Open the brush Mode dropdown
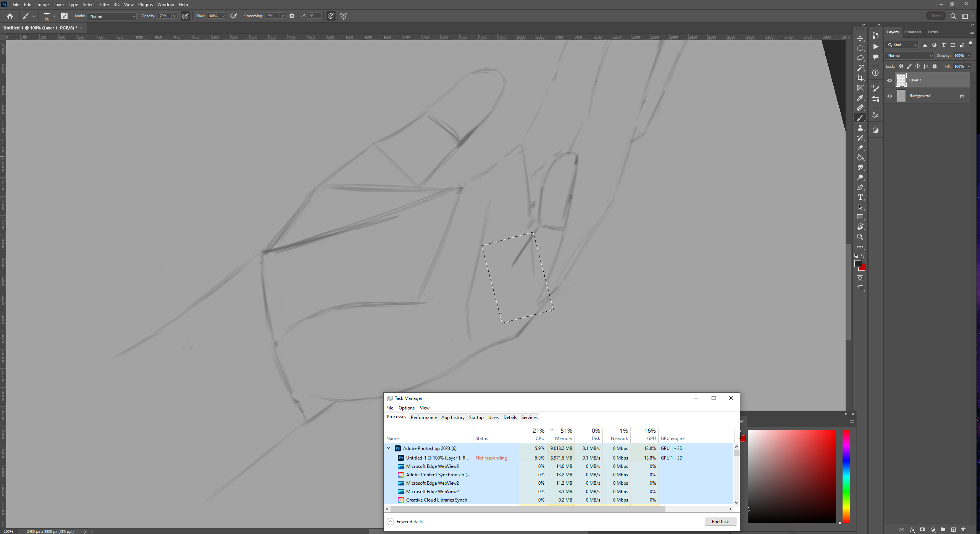This screenshot has width=980, height=534. 112,16
